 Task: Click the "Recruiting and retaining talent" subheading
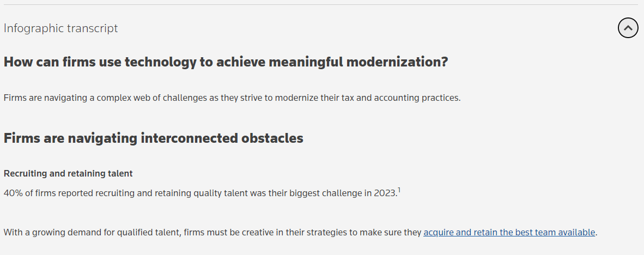(68, 174)
